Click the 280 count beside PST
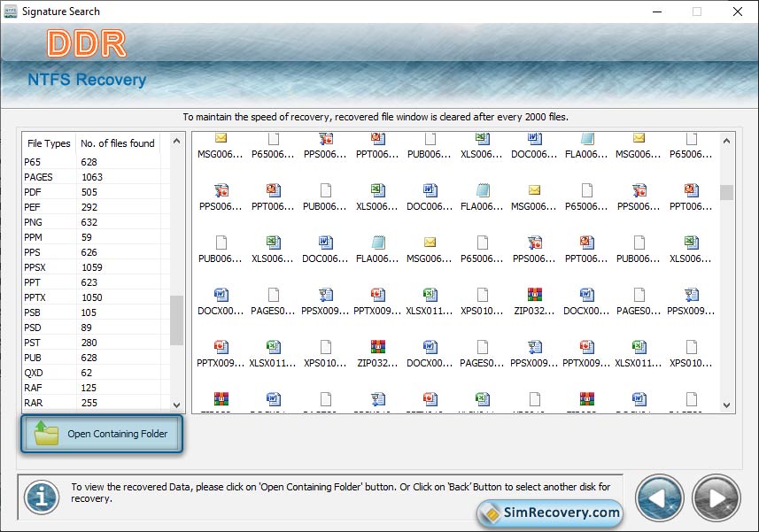 click(89, 343)
